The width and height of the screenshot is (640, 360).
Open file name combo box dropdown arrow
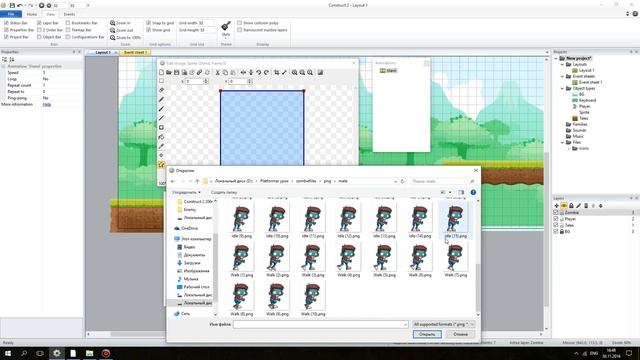pos(405,324)
